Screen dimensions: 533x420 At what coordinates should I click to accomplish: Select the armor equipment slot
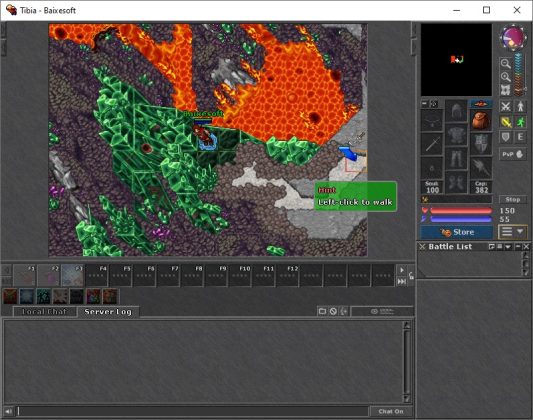[x=456, y=135]
